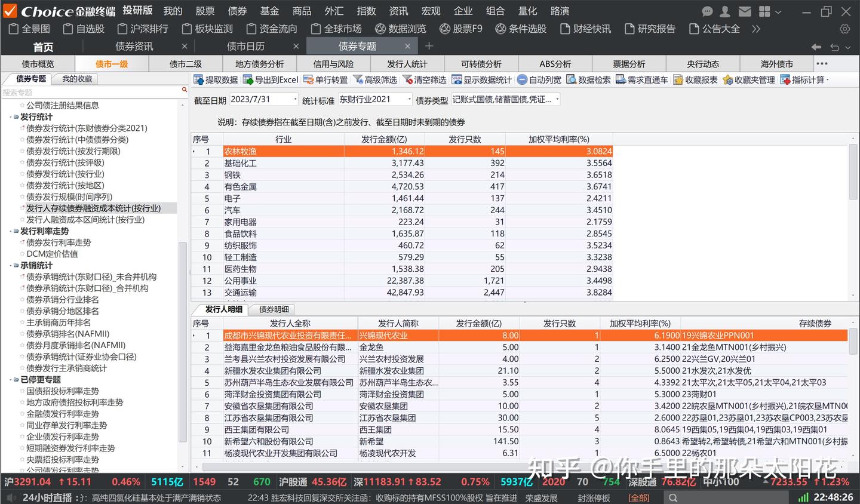This screenshot has width=860, height=504.
Task: Click the 收藏报表 save report icon
Action: pyautogui.click(x=695, y=79)
